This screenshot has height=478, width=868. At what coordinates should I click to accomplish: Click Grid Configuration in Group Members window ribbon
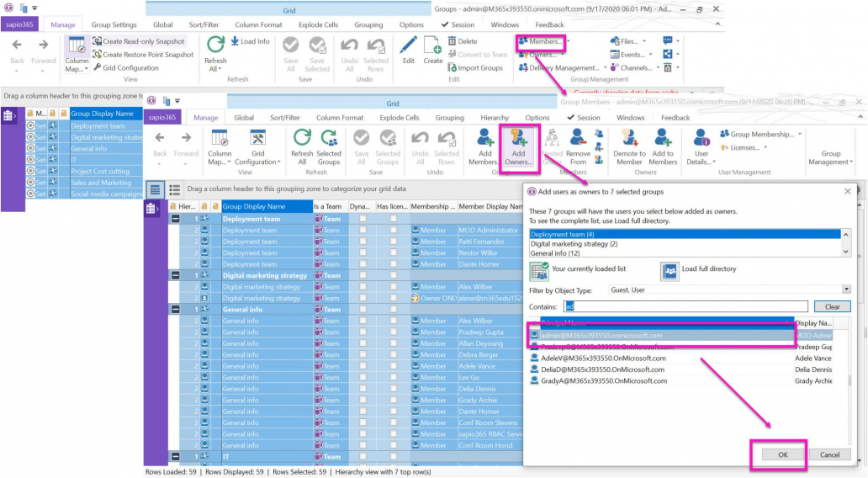(257, 147)
